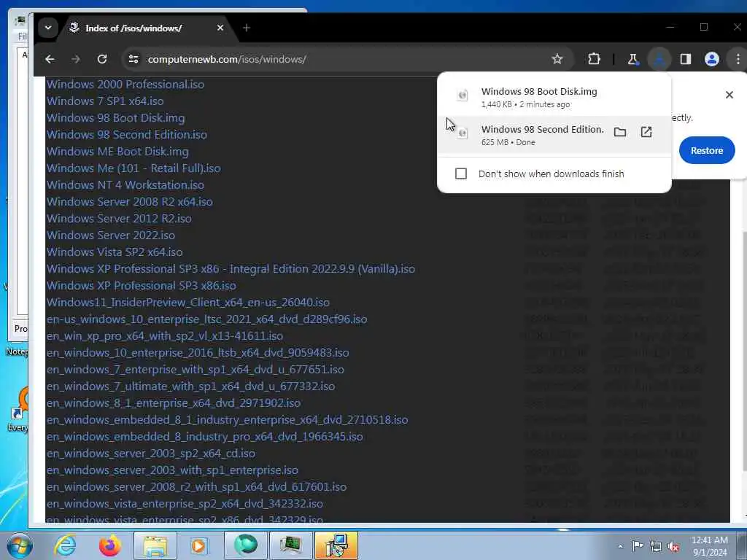Click Windows XP Professional SP3 x86.iso
This screenshot has width=747, height=560.
tap(142, 285)
